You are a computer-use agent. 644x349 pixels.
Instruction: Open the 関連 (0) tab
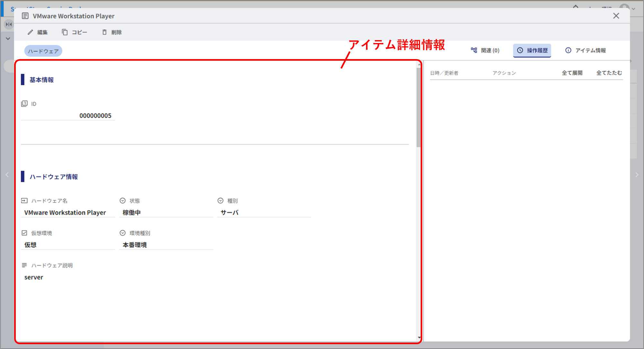point(485,50)
